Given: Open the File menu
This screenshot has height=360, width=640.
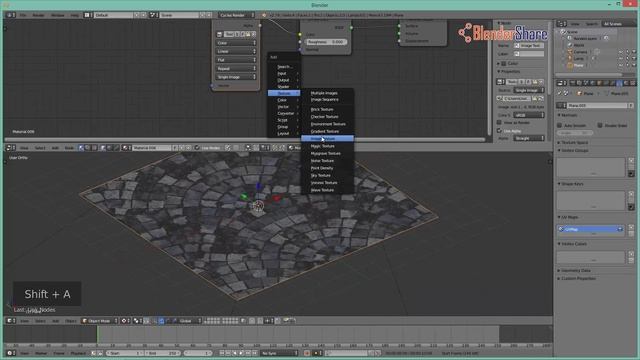Looking at the screenshot, I should click(x=23, y=15).
